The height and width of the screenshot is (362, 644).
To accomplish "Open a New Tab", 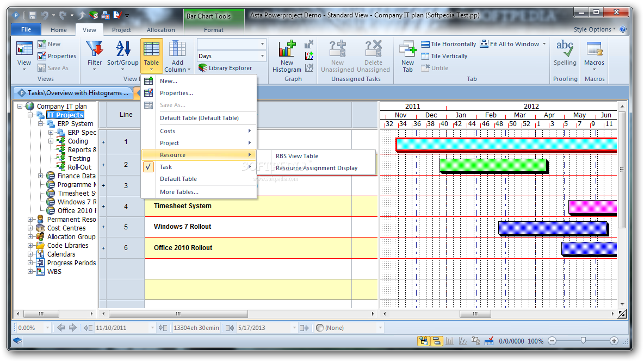I will tap(407, 55).
